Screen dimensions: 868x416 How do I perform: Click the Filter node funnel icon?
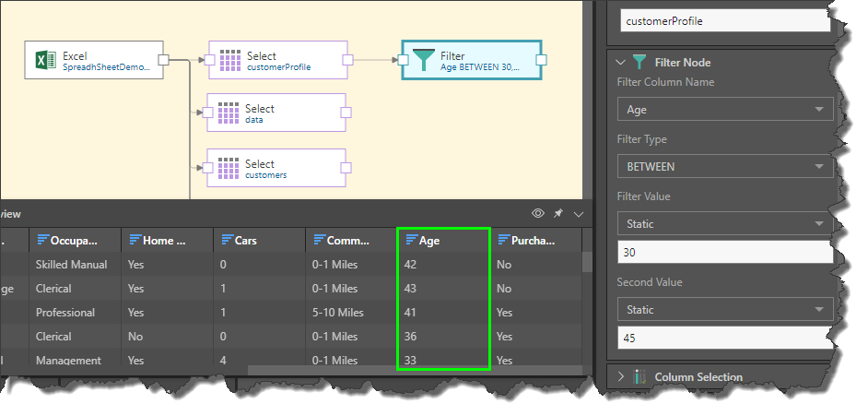click(424, 60)
